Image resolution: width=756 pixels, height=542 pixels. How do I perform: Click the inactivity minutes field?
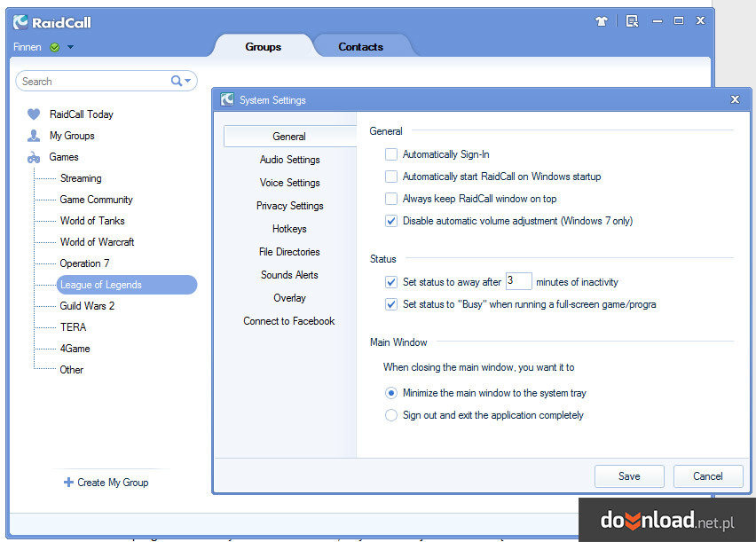[x=519, y=280]
